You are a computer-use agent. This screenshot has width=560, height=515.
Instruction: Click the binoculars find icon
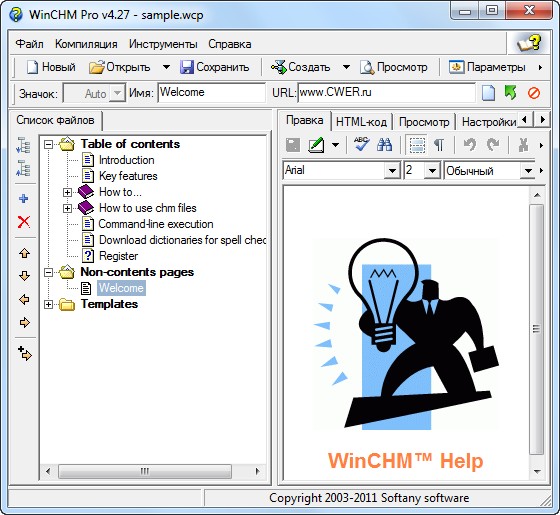click(x=385, y=145)
